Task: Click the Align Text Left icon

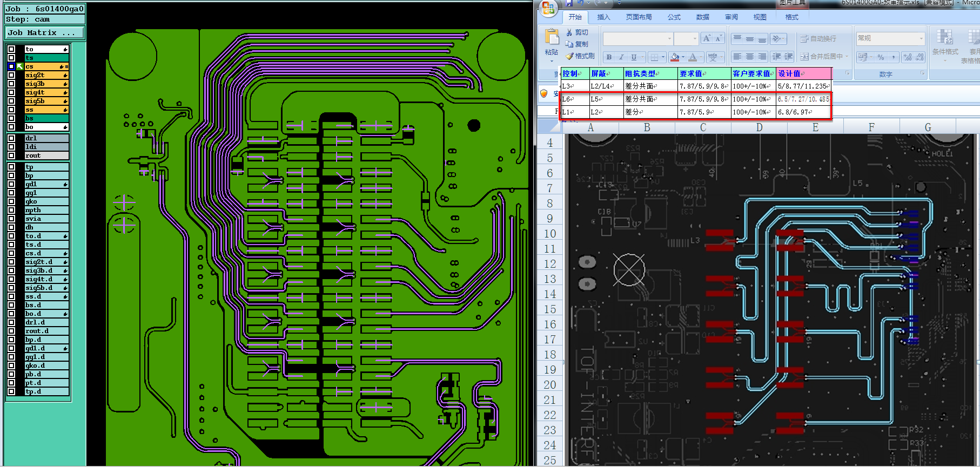Action: [737, 56]
